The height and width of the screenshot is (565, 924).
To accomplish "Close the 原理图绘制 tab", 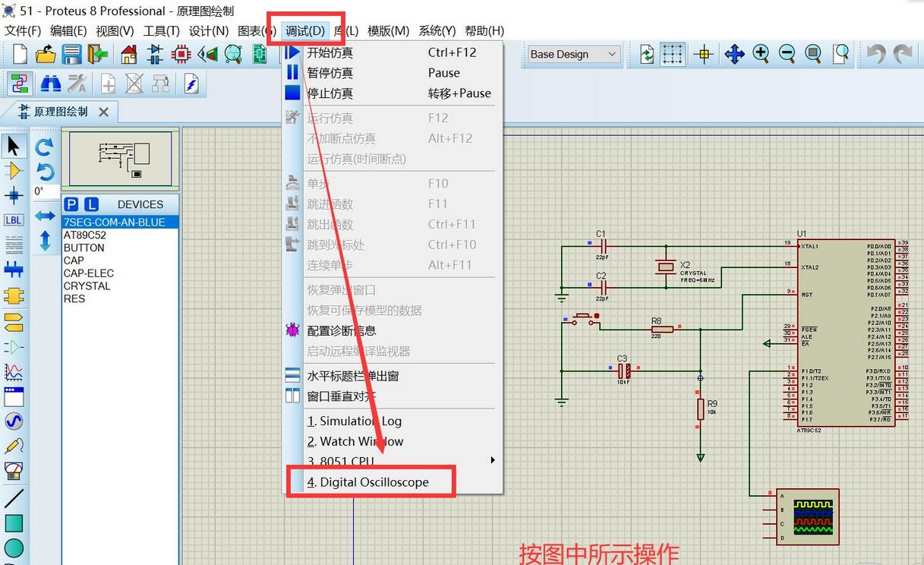I will (104, 112).
